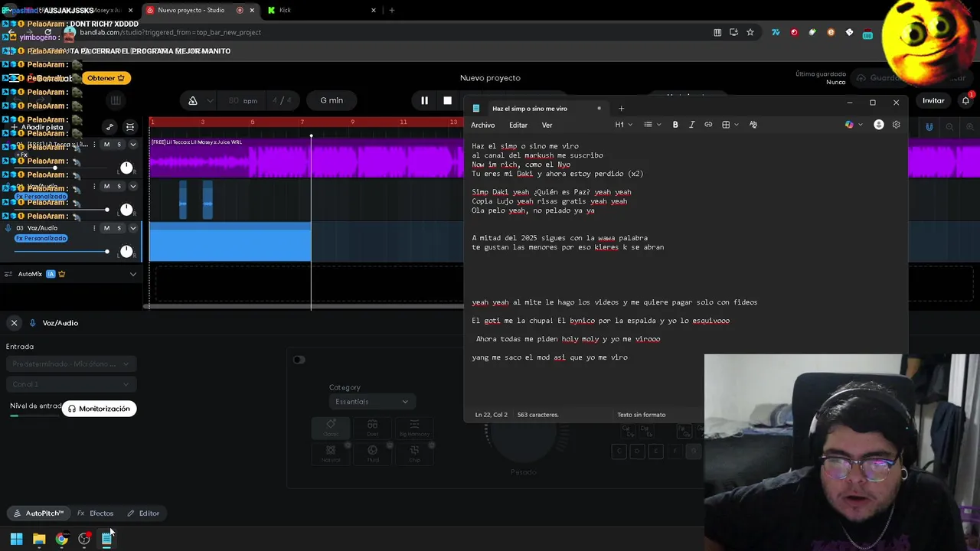
Task: Clear formatting in Notepad toolbar
Action: click(x=753, y=125)
